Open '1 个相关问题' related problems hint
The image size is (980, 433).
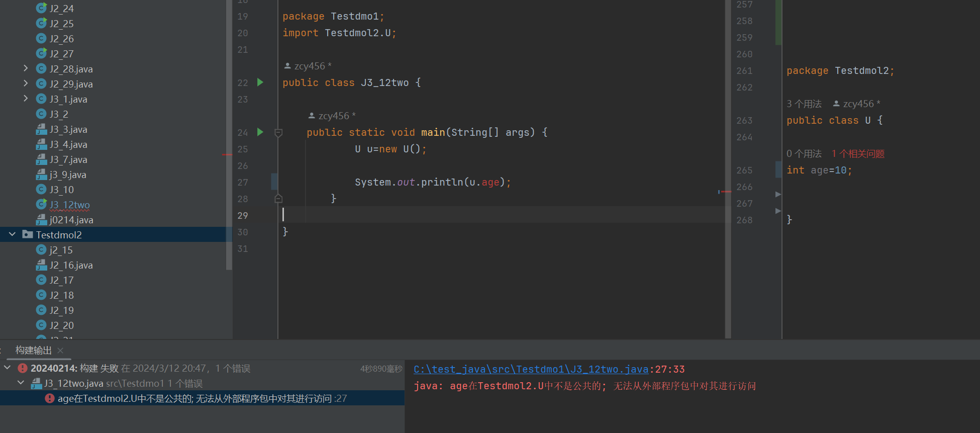point(858,153)
